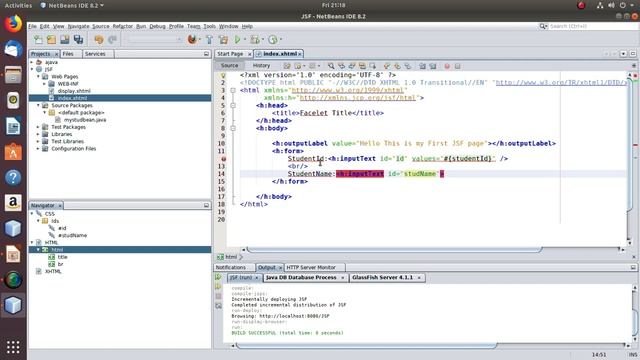The height and width of the screenshot is (360, 640).
Task: Click the Clean and Build Project icon
Action: [223, 40]
